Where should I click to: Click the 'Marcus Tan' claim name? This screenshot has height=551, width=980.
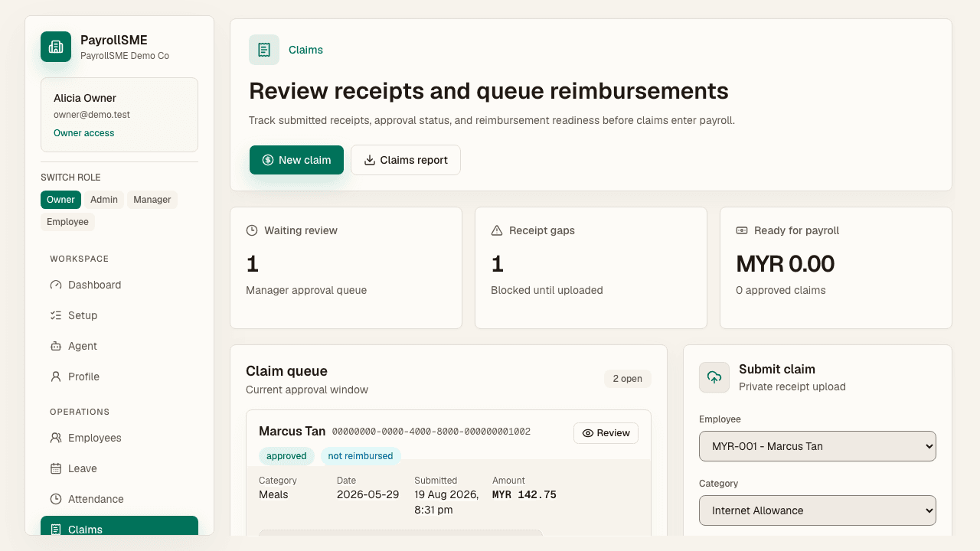point(292,432)
